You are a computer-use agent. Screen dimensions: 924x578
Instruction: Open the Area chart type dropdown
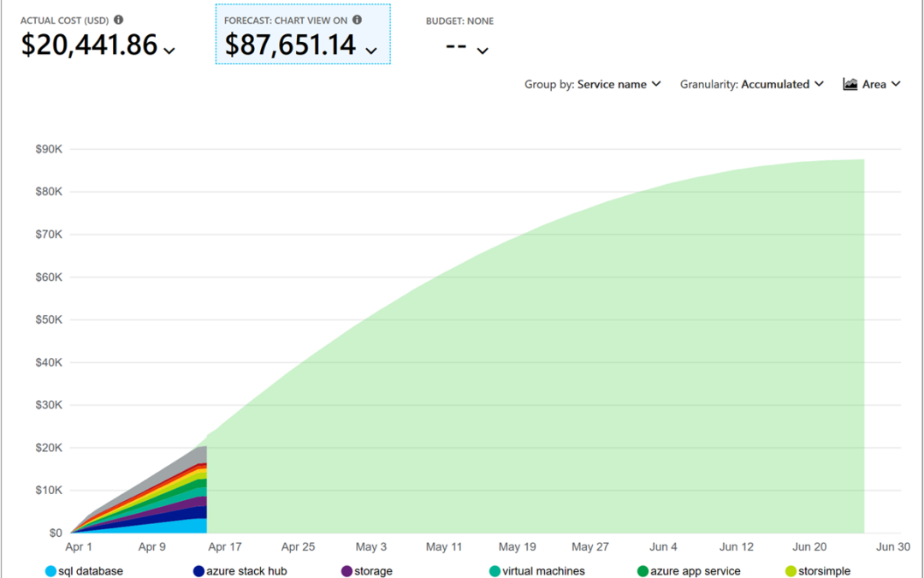pos(872,84)
